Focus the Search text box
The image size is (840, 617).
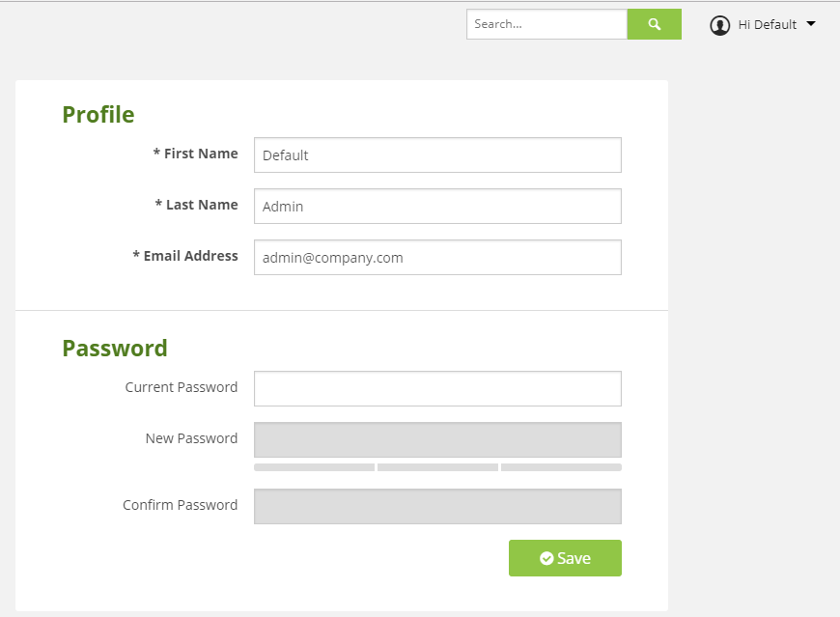[546, 24]
